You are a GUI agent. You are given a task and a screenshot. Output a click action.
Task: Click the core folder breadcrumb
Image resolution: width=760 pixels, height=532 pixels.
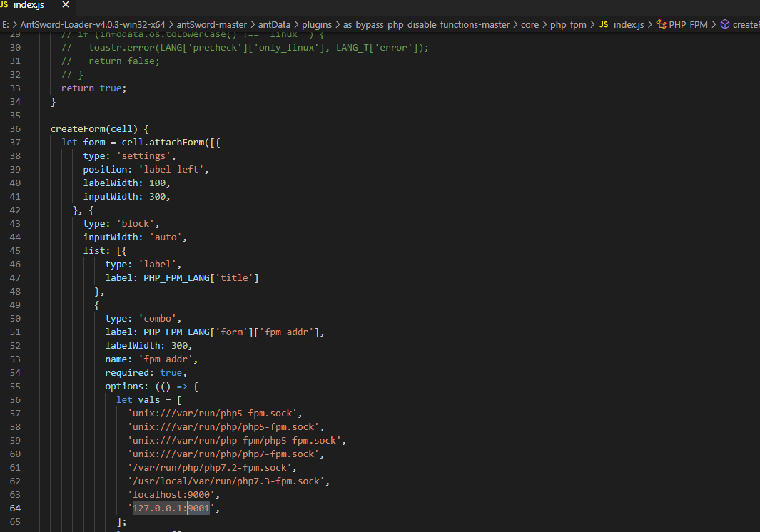(x=530, y=24)
